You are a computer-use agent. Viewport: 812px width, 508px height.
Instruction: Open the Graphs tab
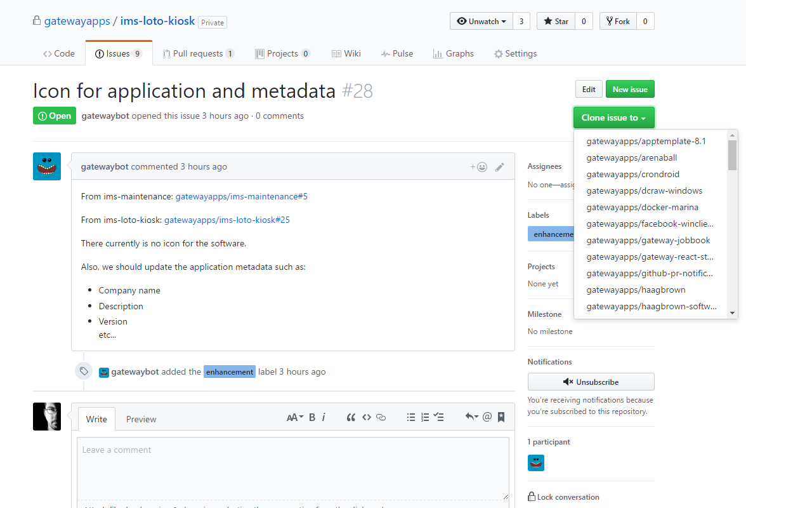coord(454,54)
